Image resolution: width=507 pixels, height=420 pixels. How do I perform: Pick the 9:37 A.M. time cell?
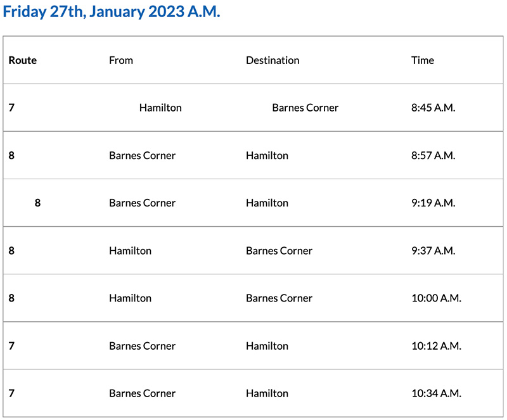coord(433,250)
